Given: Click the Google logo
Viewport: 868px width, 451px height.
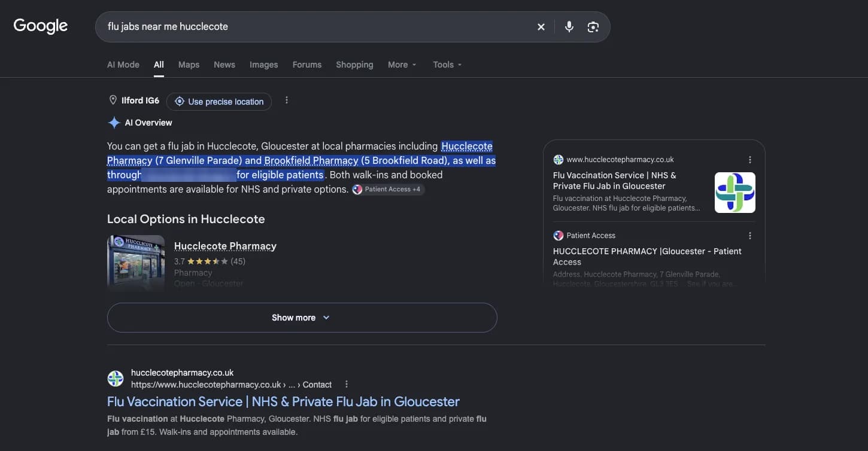Looking at the screenshot, I should click(41, 26).
